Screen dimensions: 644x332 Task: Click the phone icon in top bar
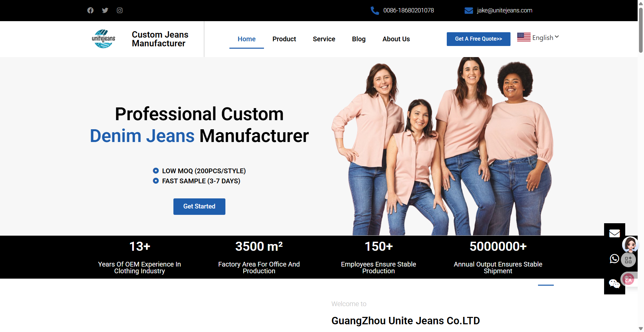click(375, 11)
